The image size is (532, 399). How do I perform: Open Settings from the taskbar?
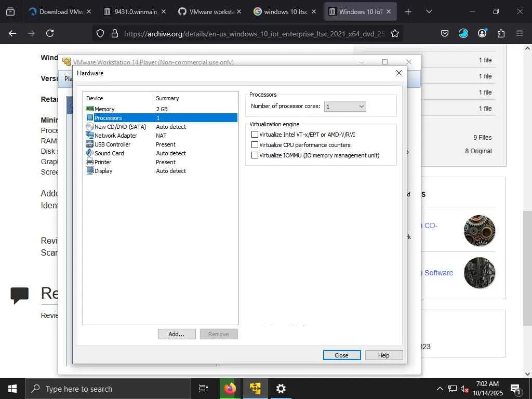click(x=281, y=389)
